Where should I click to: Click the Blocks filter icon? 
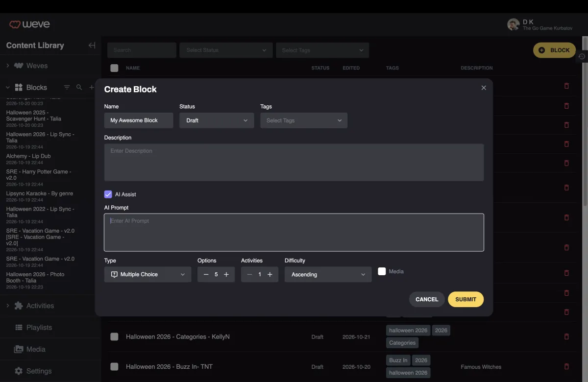coord(67,87)
